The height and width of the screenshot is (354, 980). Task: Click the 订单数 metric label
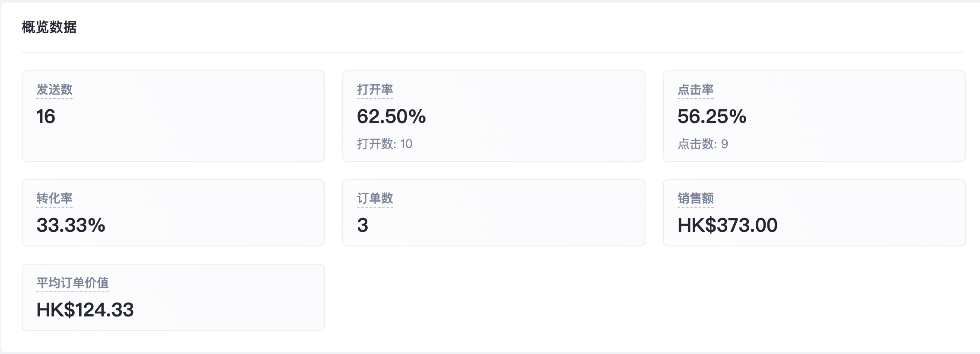(375, 199)
